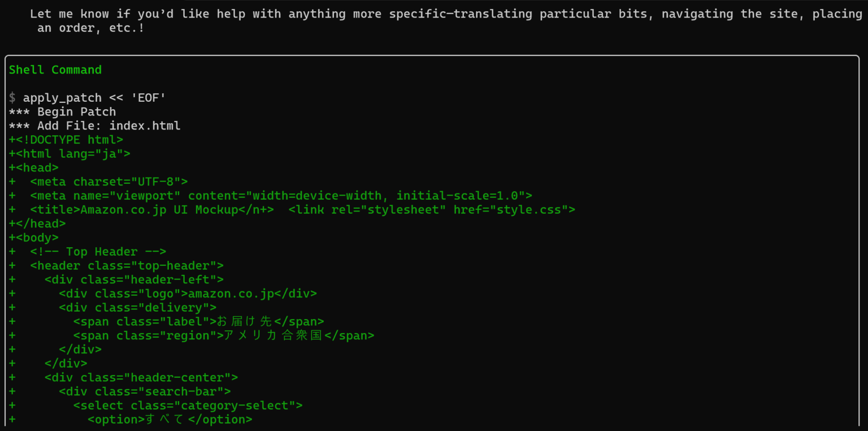Click the apply_patch command line
The width and height of the screenshot is (868, 431).
coord(94,98)
